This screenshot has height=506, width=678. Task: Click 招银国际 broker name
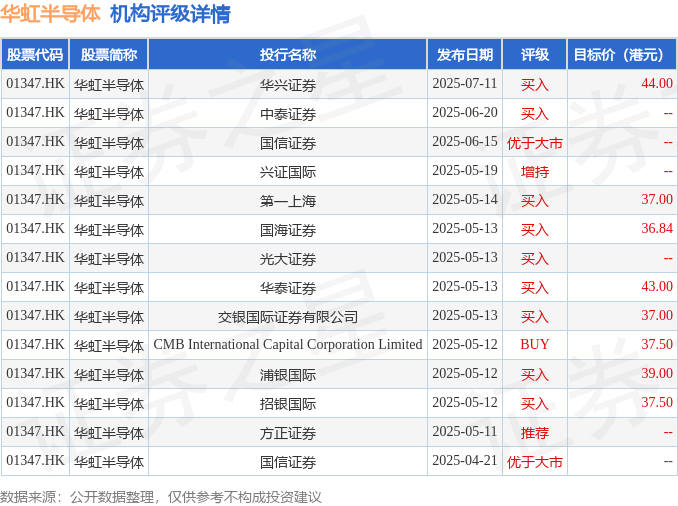[x=288, y=404]
